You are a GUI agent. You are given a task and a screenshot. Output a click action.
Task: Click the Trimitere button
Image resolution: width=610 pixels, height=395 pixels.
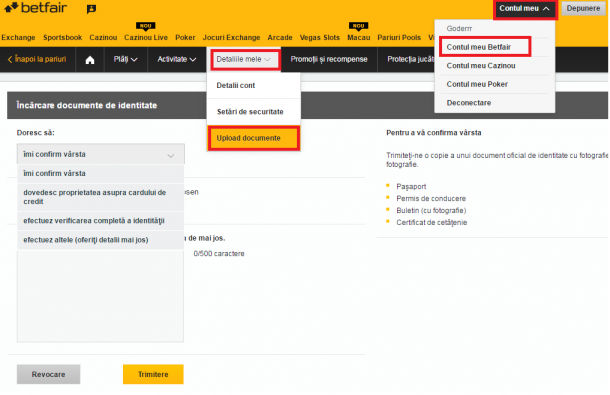153,374
